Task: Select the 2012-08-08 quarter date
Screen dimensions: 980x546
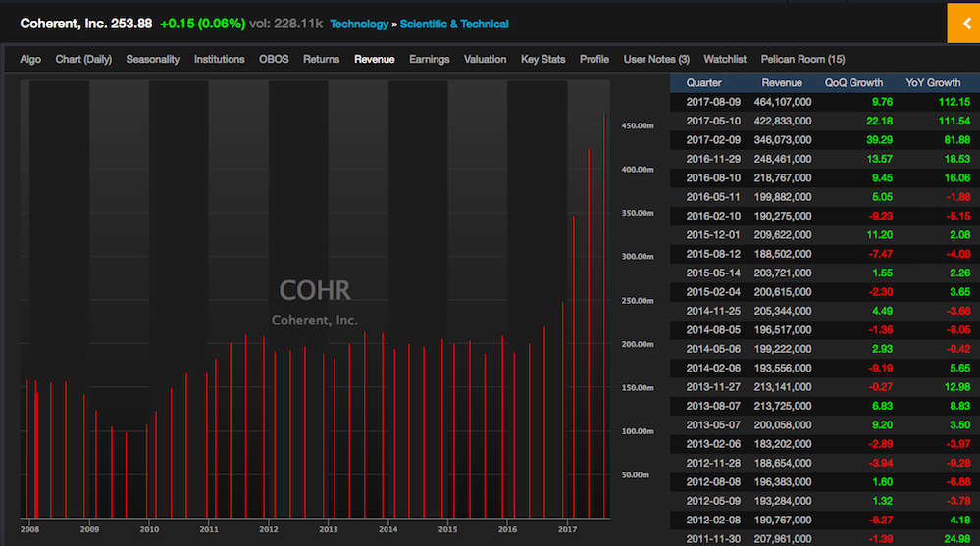Action: pyautogui.click(x=713, y=482)
